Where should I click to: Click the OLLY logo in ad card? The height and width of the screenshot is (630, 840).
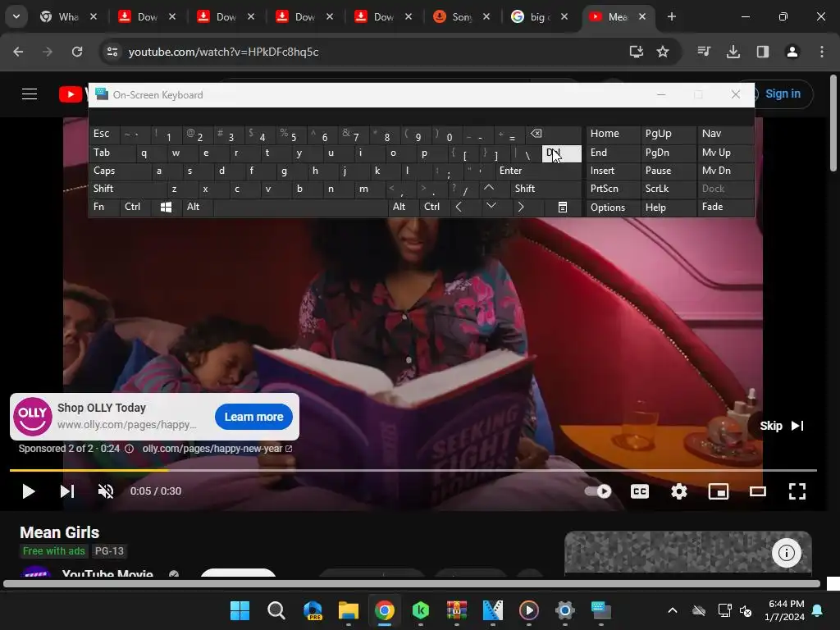tap(32, 416)
